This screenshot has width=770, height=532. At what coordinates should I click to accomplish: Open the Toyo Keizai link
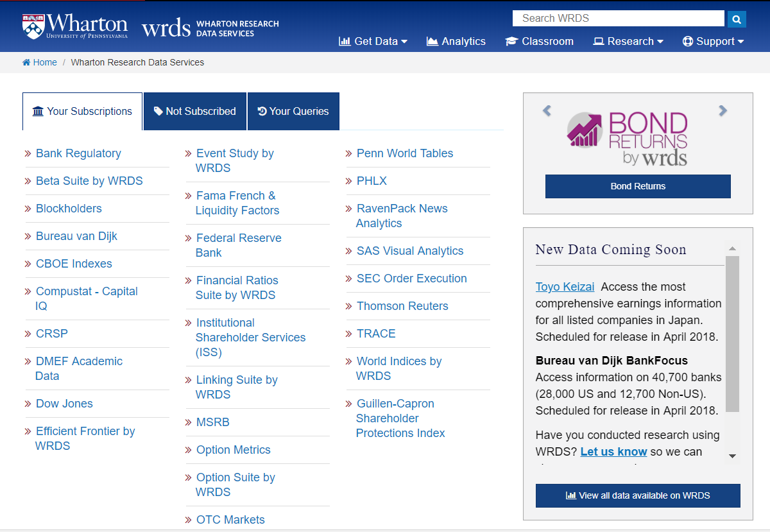[x=565, y=287]
